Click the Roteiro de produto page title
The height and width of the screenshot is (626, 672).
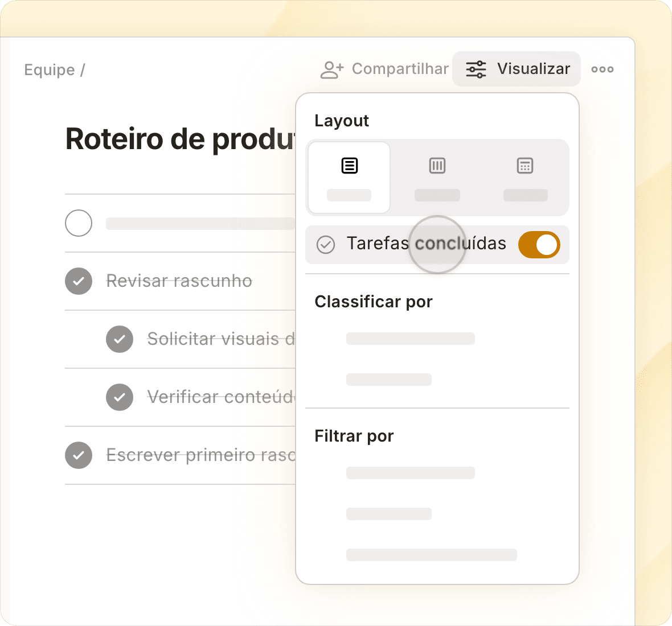pos(181,139)
